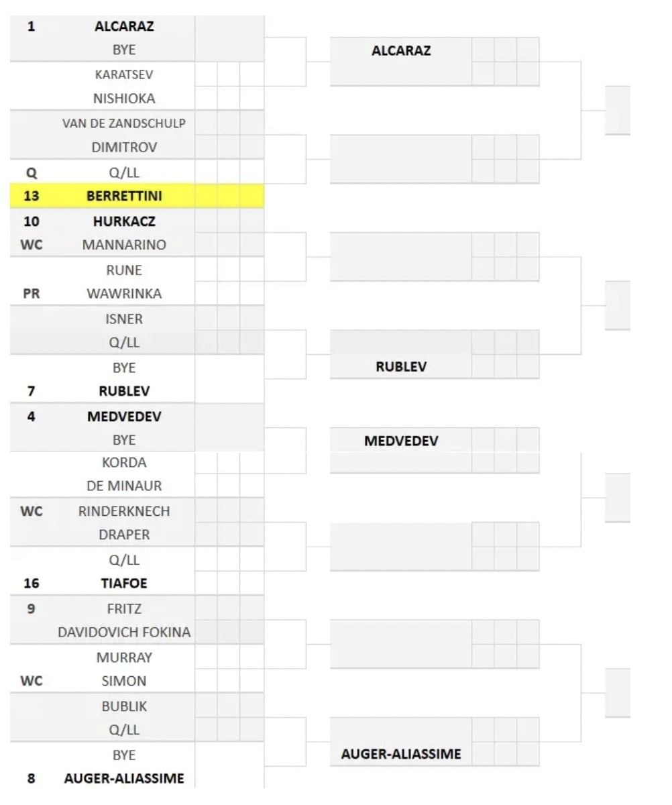Select the KARATSEV player name
672x805 pixels.
(x=124, y=74)
